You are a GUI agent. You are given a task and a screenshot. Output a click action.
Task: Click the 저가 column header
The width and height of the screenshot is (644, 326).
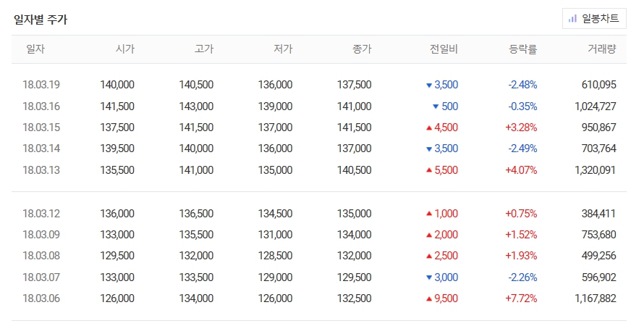tap(283, 49)
